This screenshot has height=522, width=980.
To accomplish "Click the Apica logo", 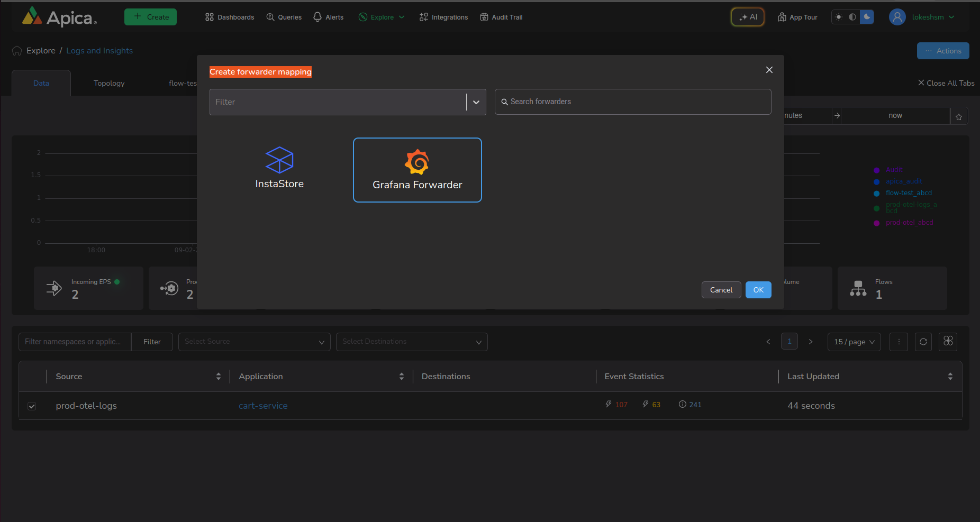I will pyautogui.click(x=59, y=17).
